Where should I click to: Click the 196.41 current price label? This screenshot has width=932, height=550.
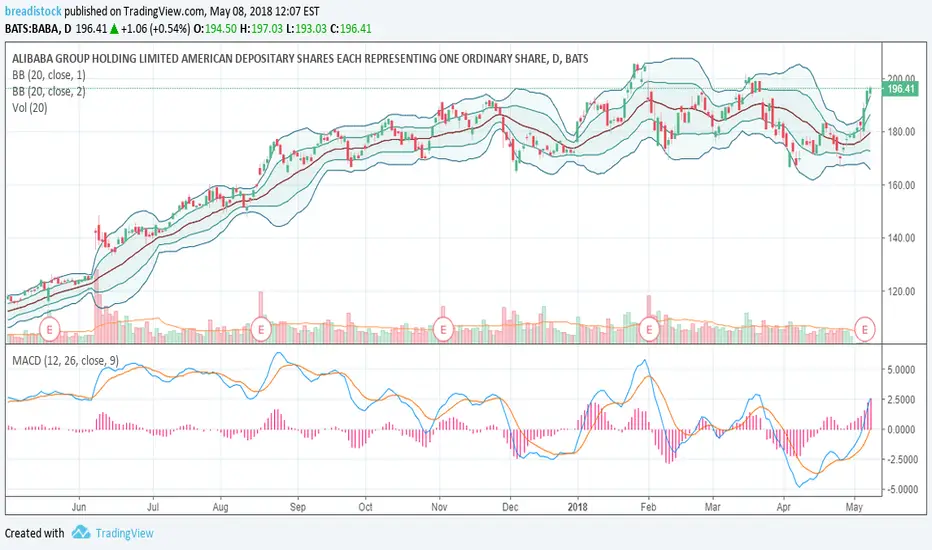pyautogui.click(x=900, y=89)
